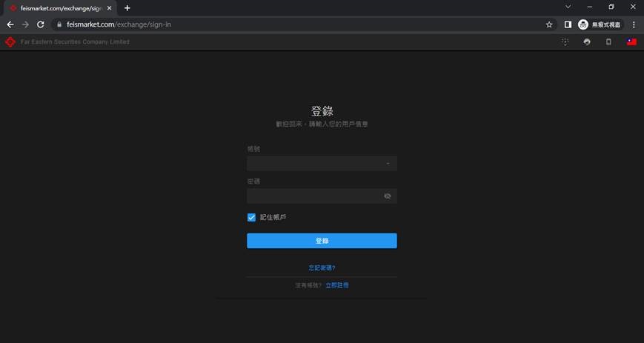Screen dimensions: 644x343
Task: Click the incognito profile badge
Action: [x=600, y=24]
